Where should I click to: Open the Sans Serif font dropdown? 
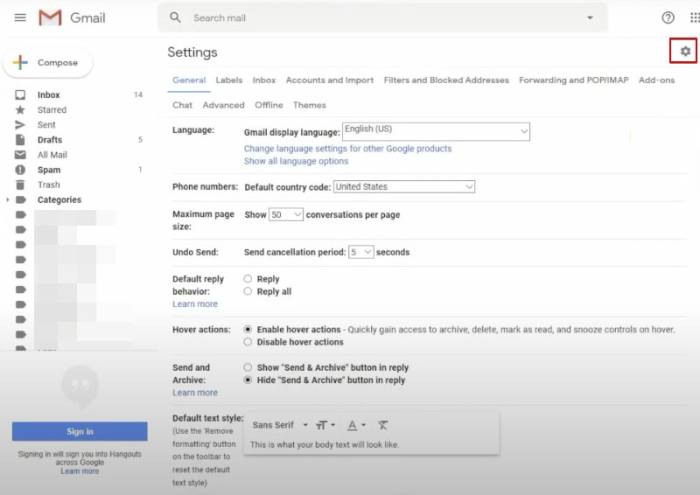point(280,425)
